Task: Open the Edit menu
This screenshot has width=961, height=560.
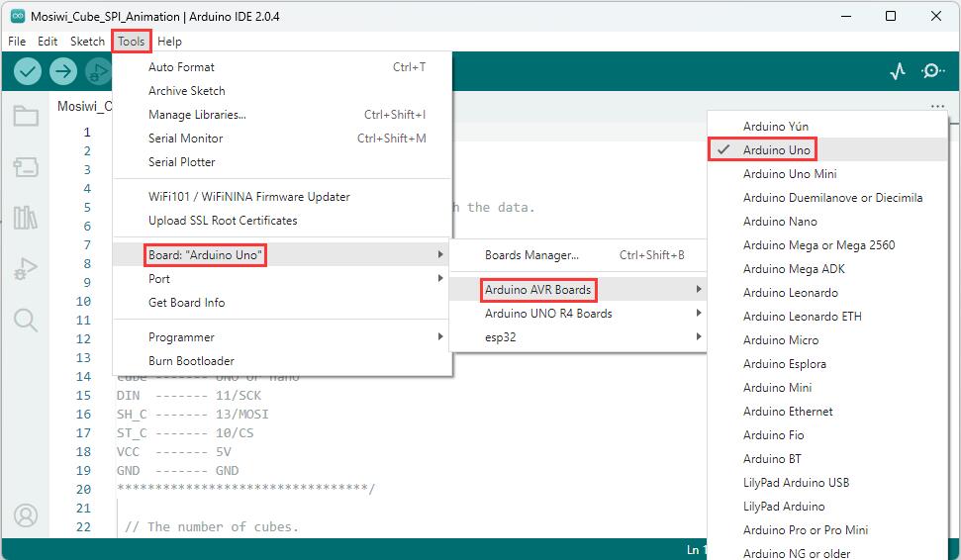Action: click(48, 41)
